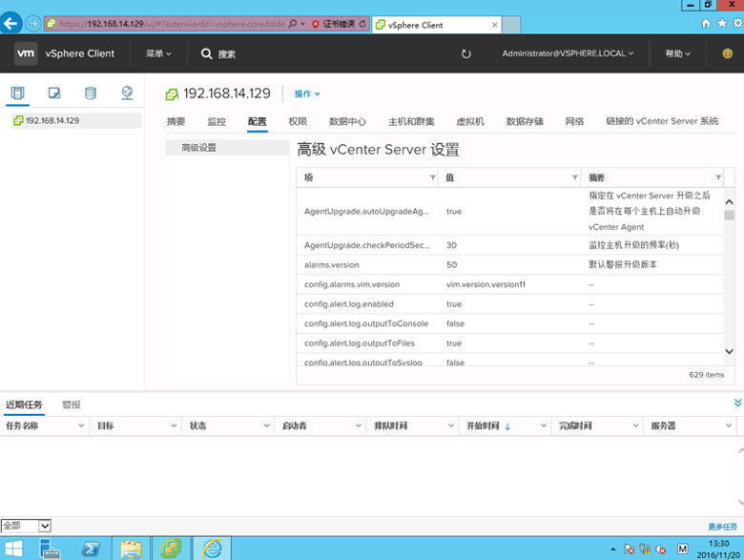
Task: Show hidden tray icons arrow
Action: [613, 550]
